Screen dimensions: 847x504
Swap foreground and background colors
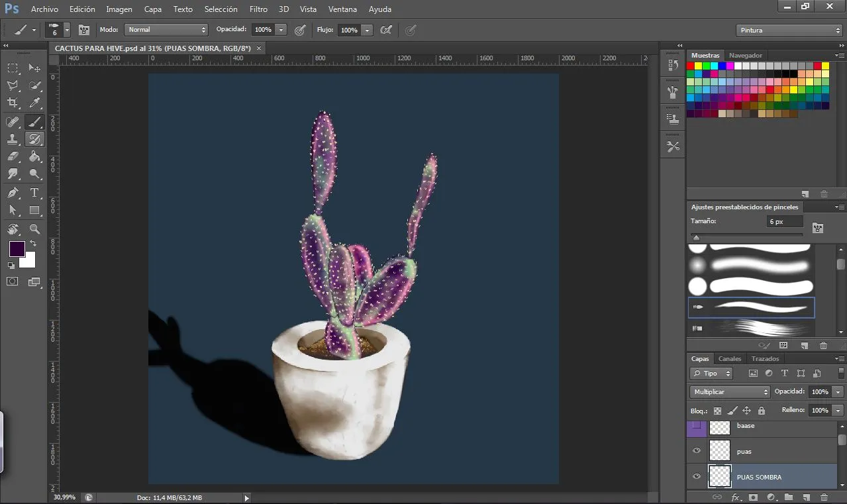point(33,244)
